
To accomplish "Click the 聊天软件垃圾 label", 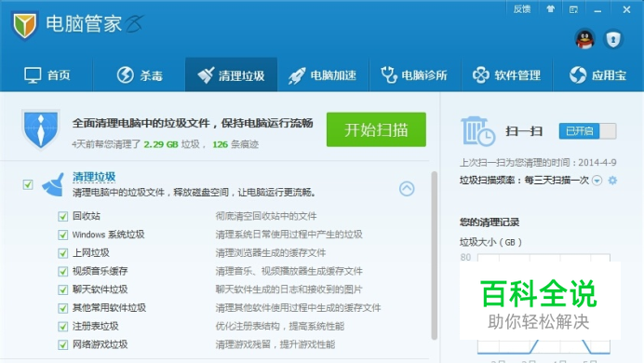I will (101, 289).
